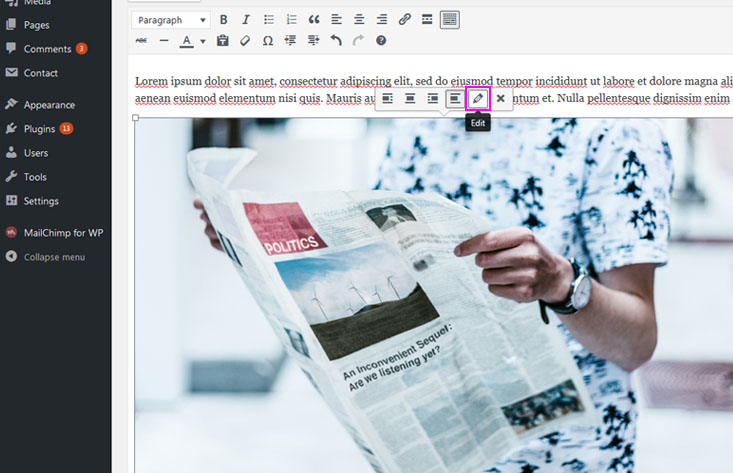
Task: Click Collapse menu
Action: point(54,257)
